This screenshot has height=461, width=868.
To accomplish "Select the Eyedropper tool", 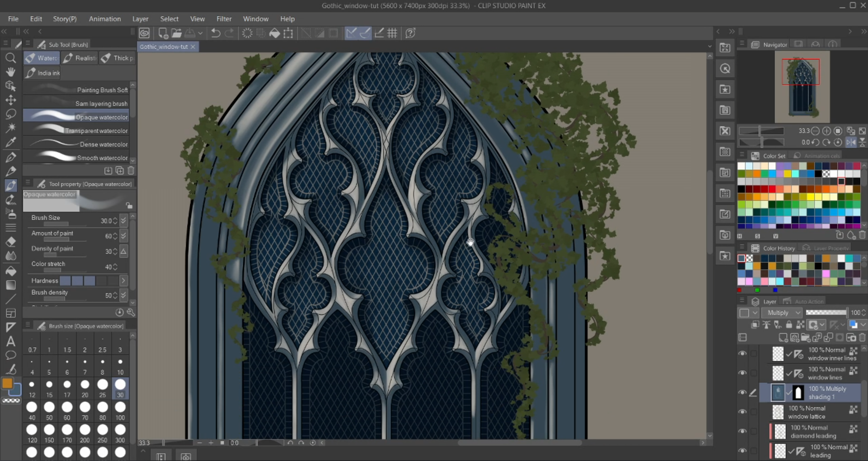I will click(x=10, y=143).
